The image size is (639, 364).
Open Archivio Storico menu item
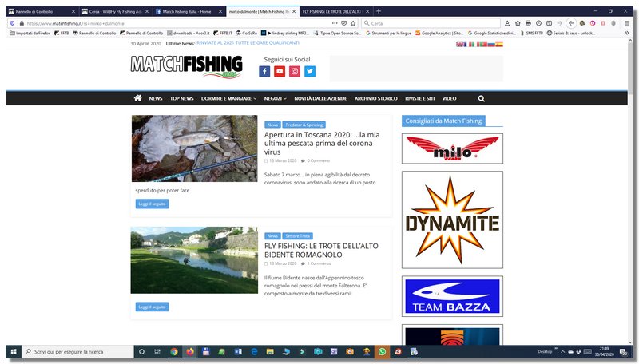pyautogui.click(x=375, y=98)
